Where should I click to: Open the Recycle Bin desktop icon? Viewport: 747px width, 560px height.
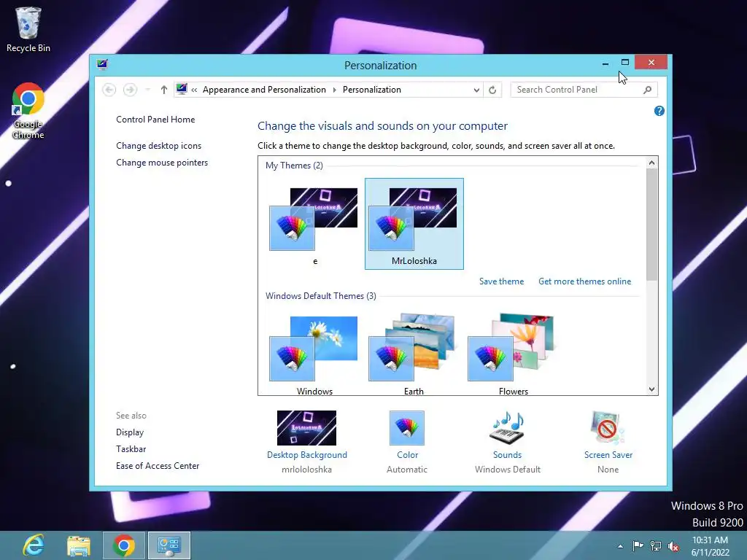(x=28, y=29)
